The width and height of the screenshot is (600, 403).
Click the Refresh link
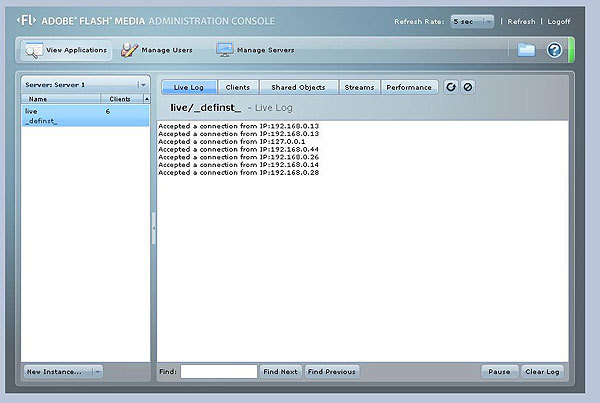[521, 21]
